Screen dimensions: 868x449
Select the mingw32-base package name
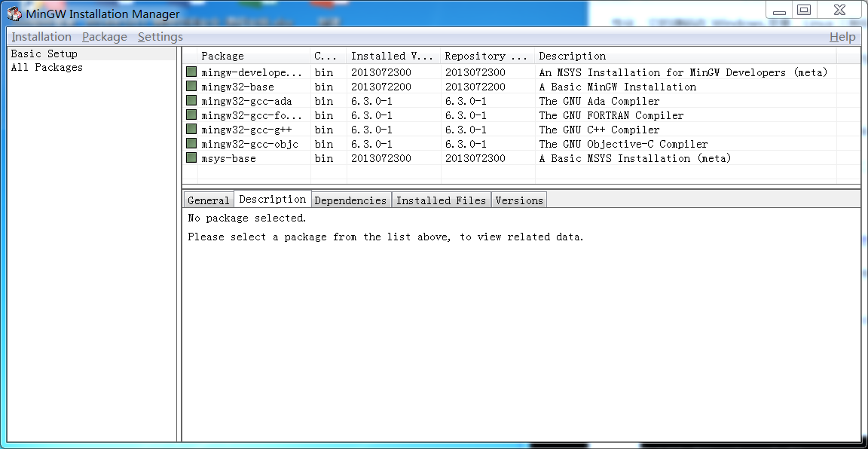(x=237, y=87)
